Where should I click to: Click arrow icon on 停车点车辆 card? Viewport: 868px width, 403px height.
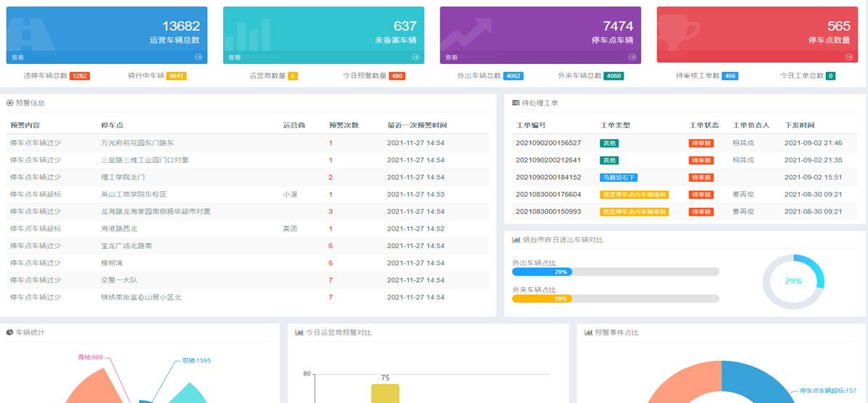(x=632, y=57)
